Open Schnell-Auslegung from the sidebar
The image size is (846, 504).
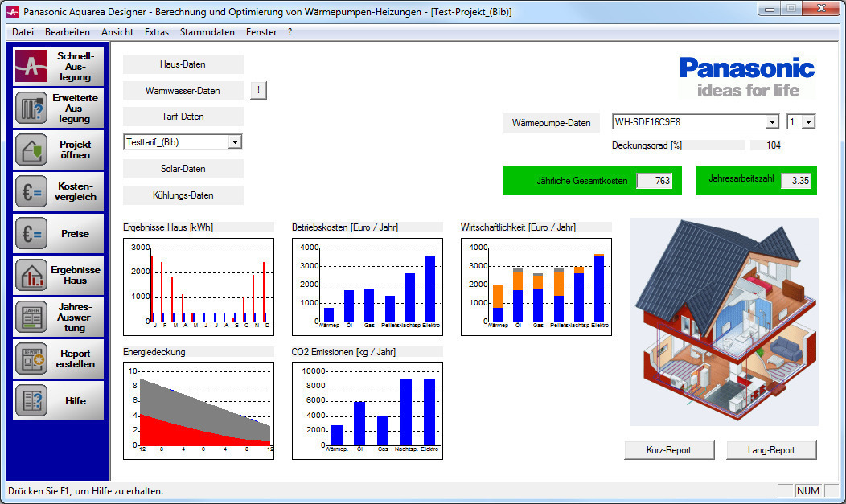58,66
